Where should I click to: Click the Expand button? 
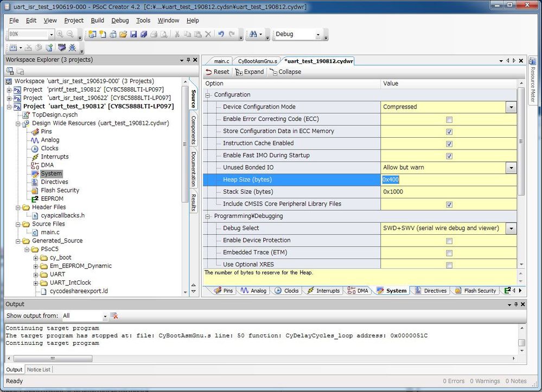point(250,72)
